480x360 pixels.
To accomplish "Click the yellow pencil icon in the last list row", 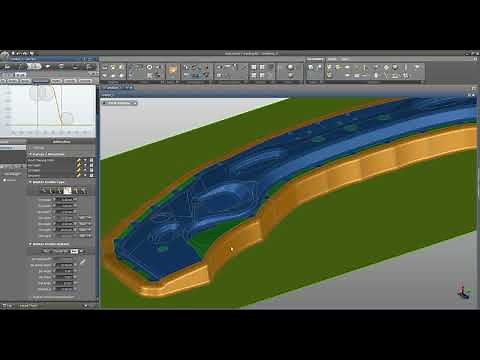I will coord(79,175).
